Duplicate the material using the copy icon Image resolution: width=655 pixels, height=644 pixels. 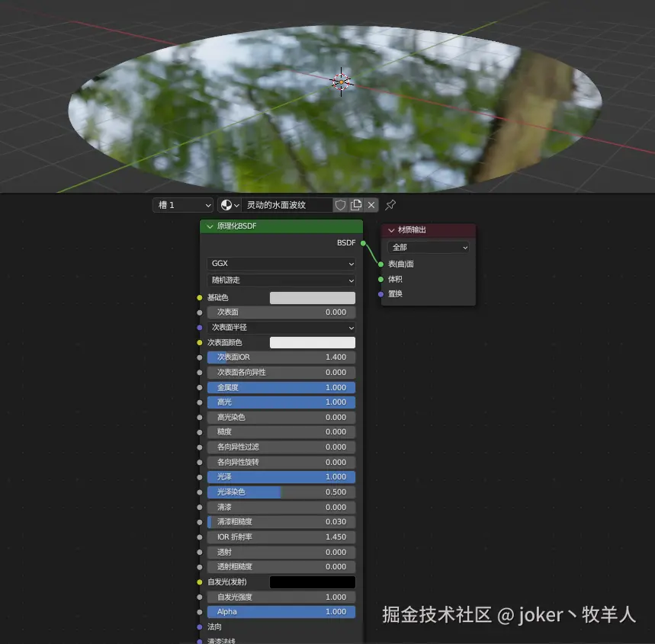[356, 204]
